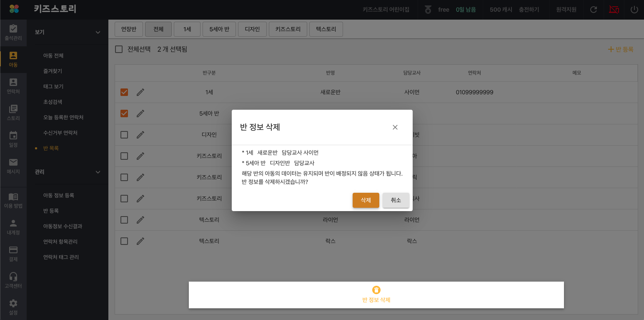The height and width of the screenshot is (320, 644).
Task: Edit the 새로운반 row with pencil icon
Action: pyautogui.click(x=140, y=92)
